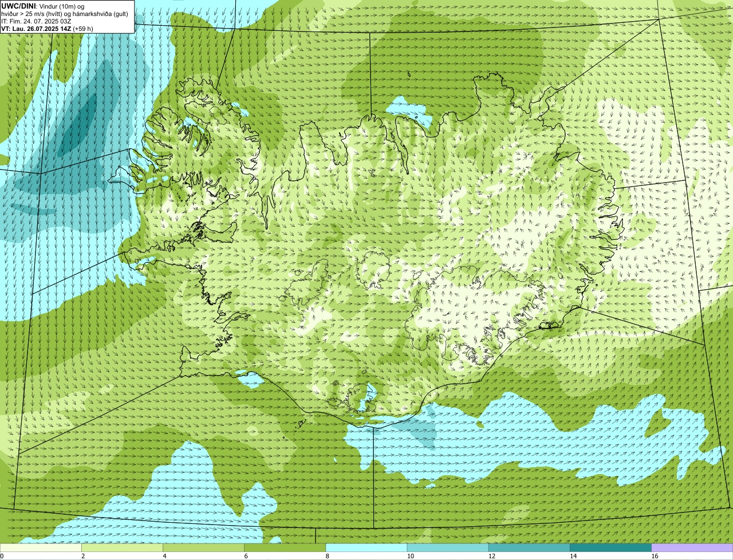Click the legend scale value '6'

click(x=246, y=556)
